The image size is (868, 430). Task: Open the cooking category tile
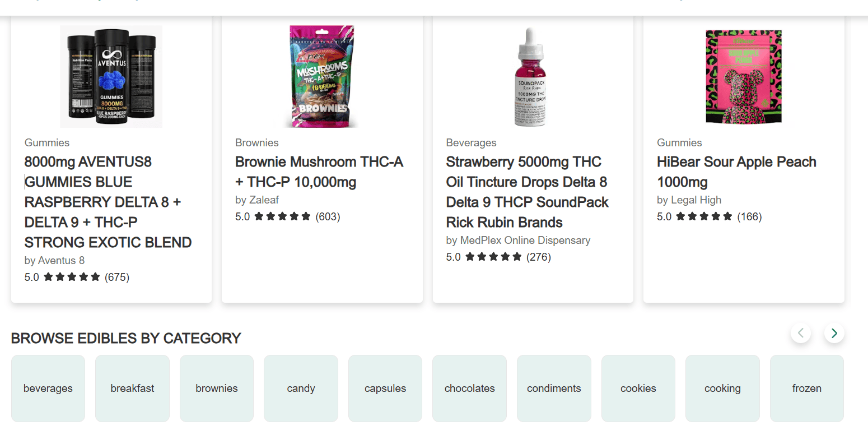pos(722,388)
